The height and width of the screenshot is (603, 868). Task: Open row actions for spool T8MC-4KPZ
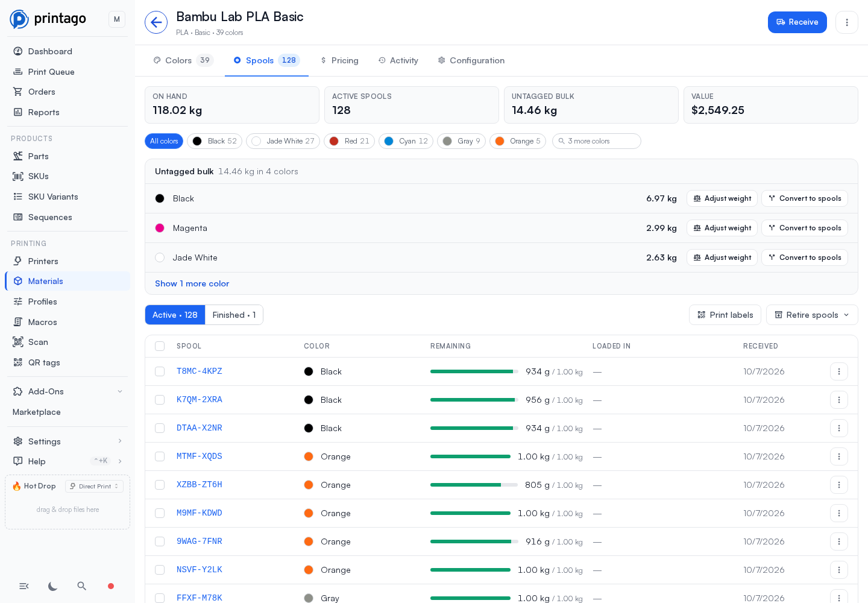click(839, 371)
